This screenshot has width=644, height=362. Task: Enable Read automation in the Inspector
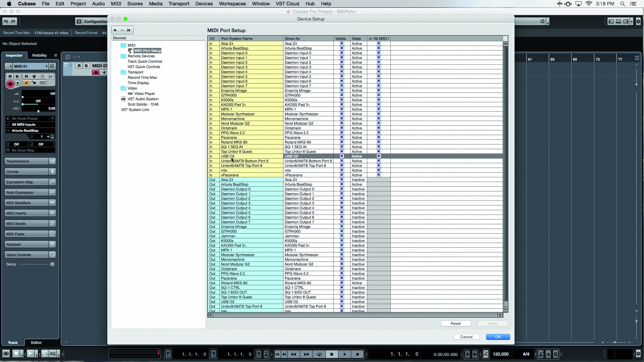[26, 76]
